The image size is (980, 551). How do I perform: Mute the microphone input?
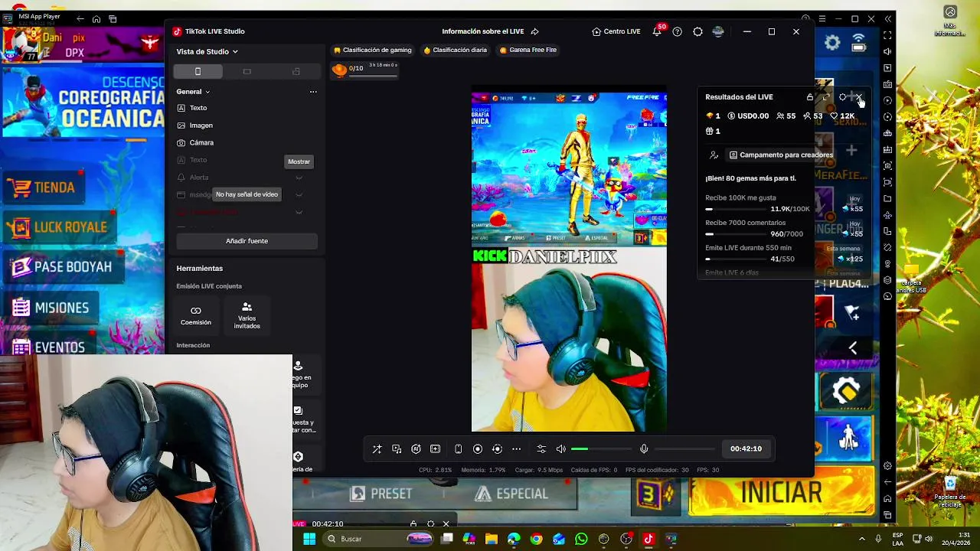[644, 449]
